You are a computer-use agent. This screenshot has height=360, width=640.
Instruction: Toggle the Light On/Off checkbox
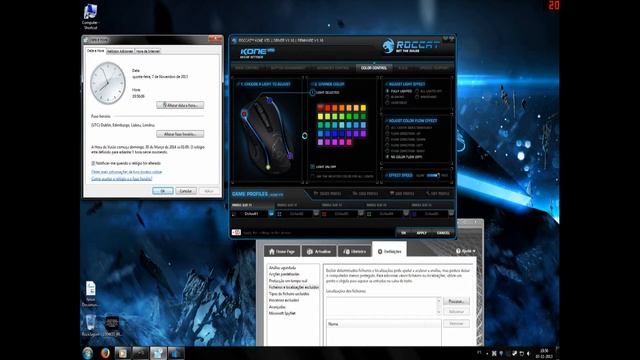tap(313, 167)
